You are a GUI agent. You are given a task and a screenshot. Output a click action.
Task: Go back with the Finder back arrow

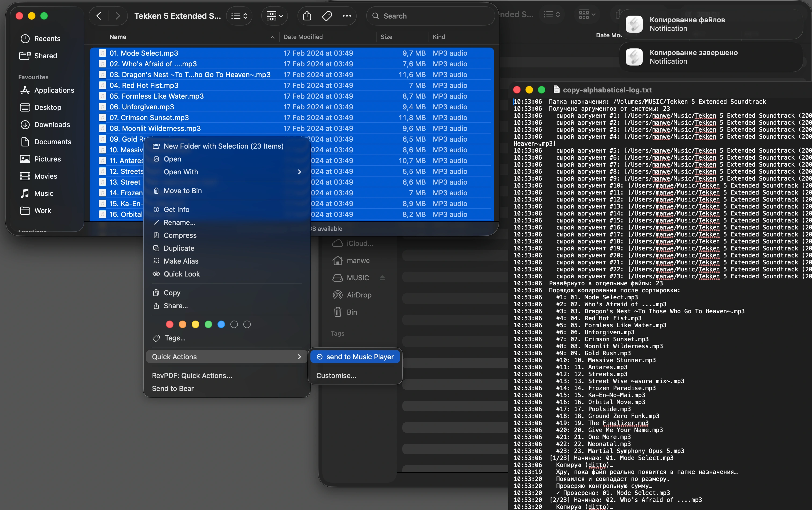(99, 16)
